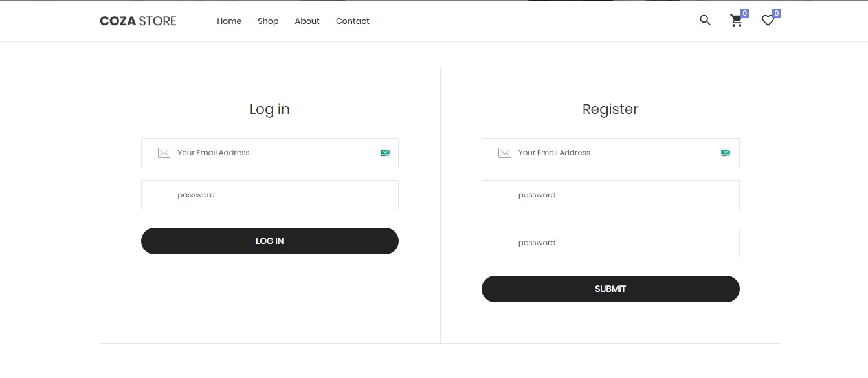
Task: Open the shopping cart icon
Action: point(737,21)
